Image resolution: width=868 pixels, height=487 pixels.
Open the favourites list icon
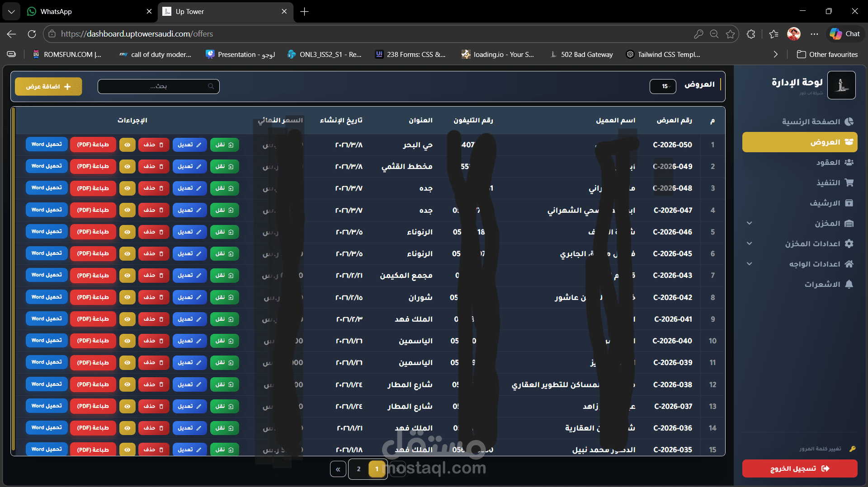pyautogui.click(x=774, y=34)
